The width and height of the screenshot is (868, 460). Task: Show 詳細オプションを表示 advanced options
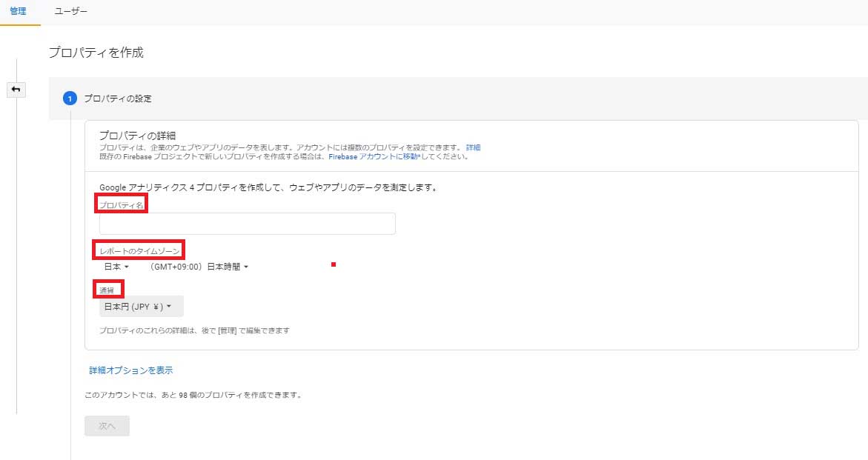tap(131, 370)
